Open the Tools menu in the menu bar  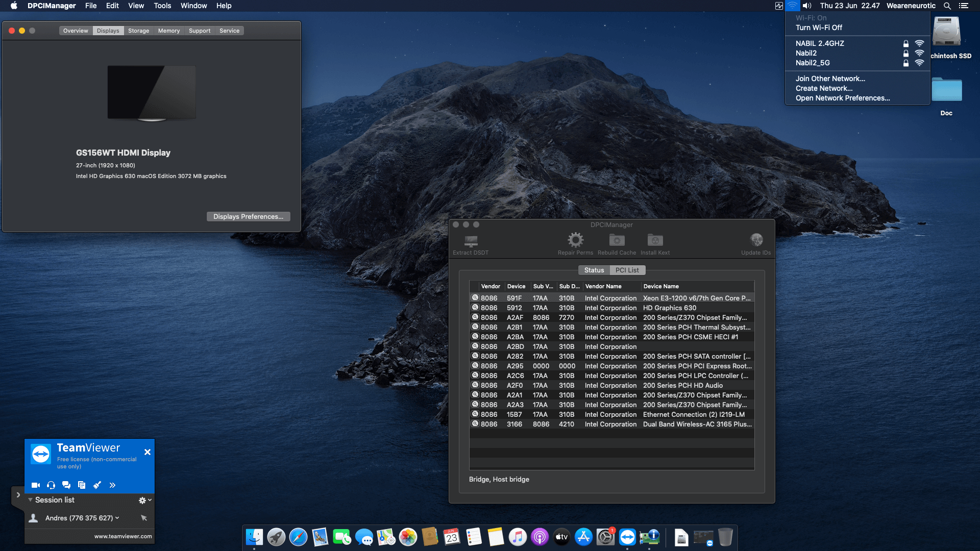(x=162, y=6)
